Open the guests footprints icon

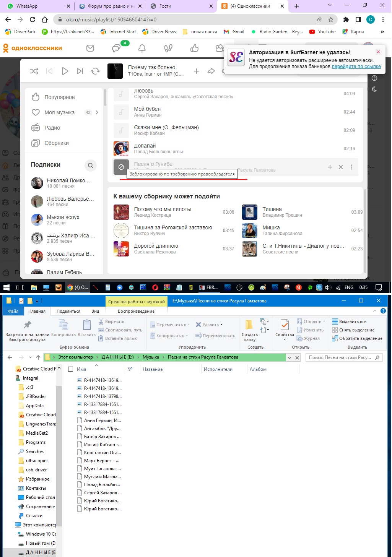(168, 48)
